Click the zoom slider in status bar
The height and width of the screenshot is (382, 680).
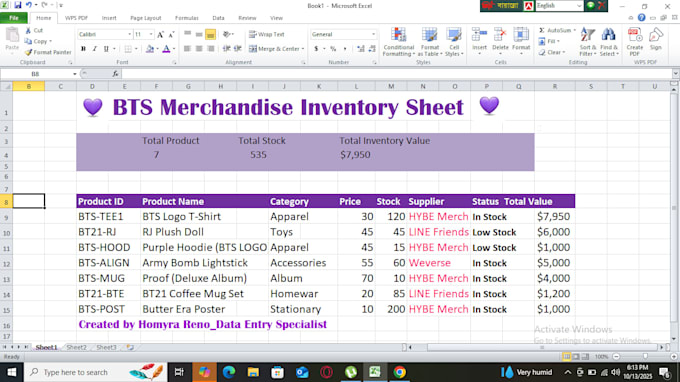[645, 356]
